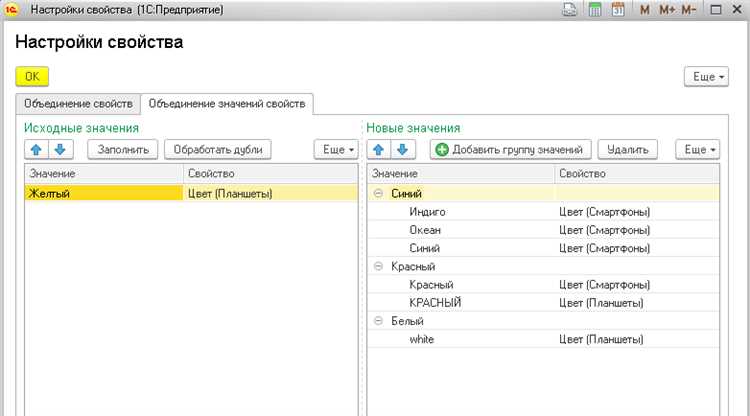The image size is (750, 416).
Task: Maximize the Настройки свойства window
Action: click(716, 10)
